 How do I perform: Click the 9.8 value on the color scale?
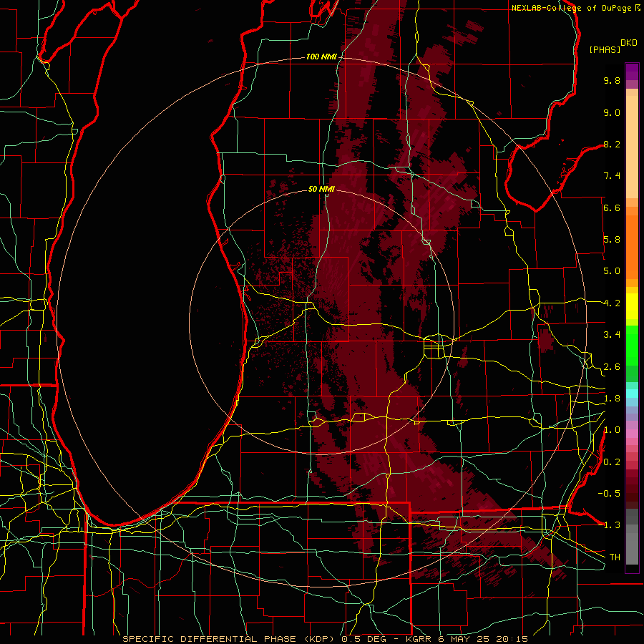pyautogui.click(x=612, y=81)
